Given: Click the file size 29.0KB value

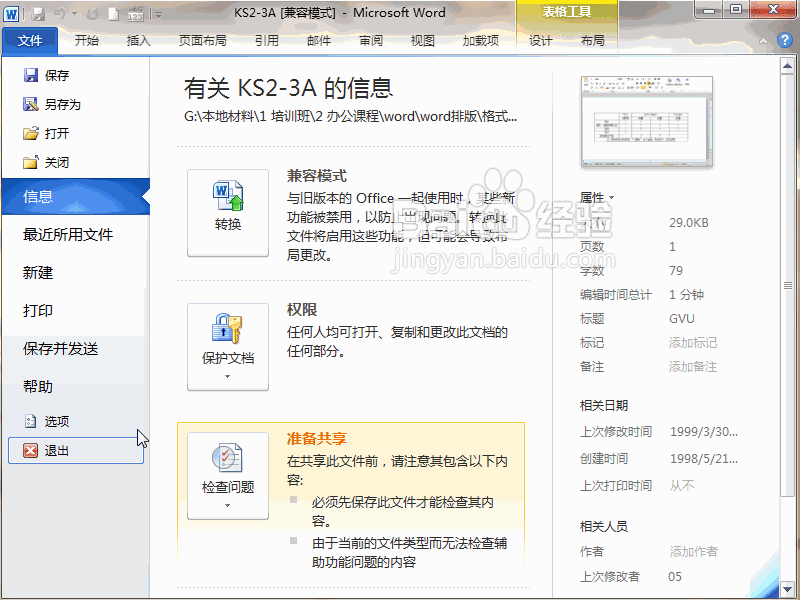Looking at the screenshot, I should (x=689, y=223).
